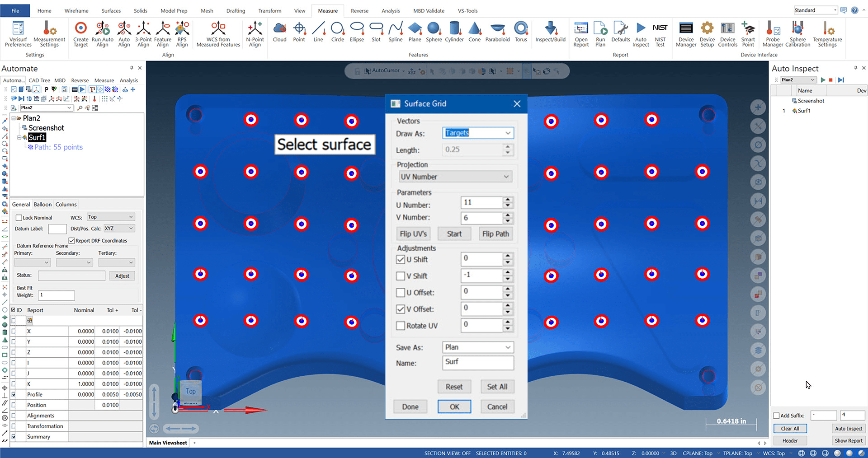Select the Cylinder feature tool
Viewport: 868px width, 458px height.
(454, 32)
